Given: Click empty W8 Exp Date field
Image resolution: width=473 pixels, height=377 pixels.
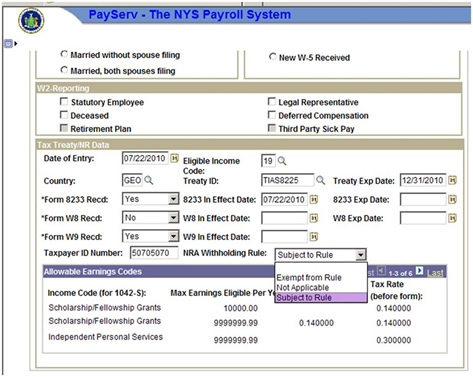Looking at the screenshot, I should click(x=423, y=218).
